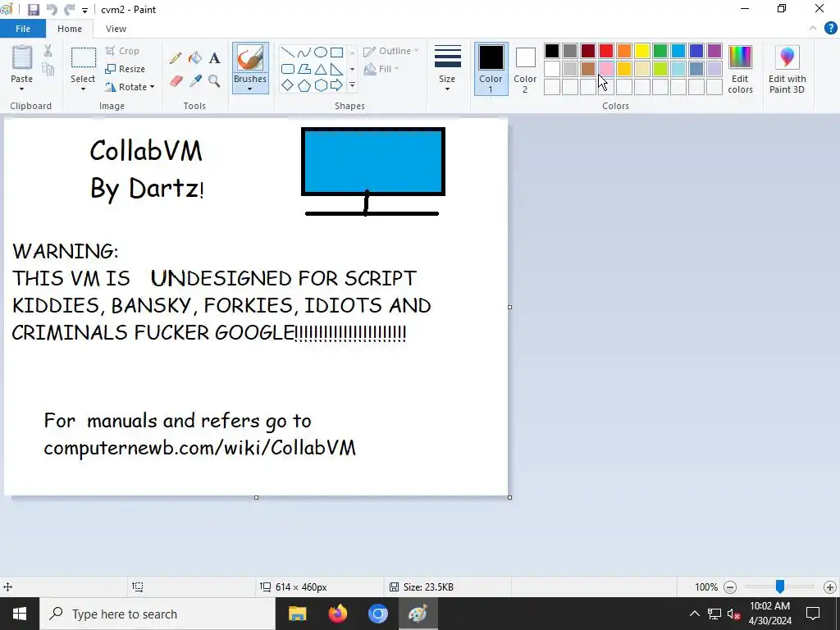Choose the Rounded rectangle shape
Screen dimensions: 840x630
[288, 69]
